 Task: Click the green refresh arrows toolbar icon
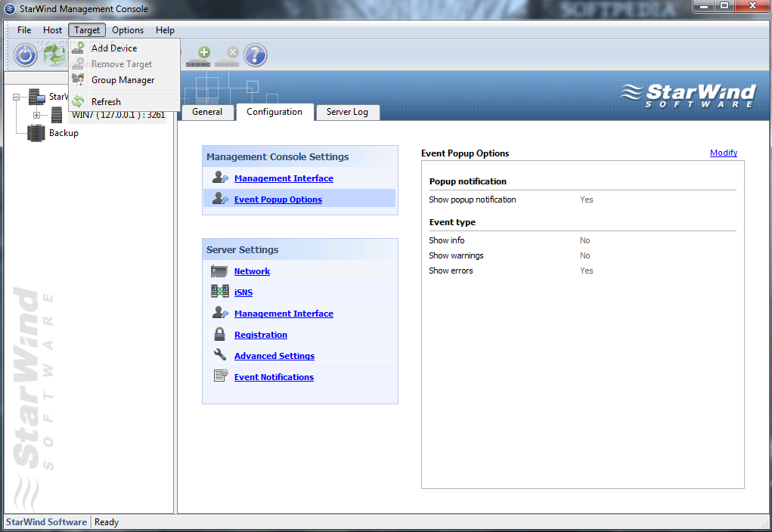tap(53, 54)
